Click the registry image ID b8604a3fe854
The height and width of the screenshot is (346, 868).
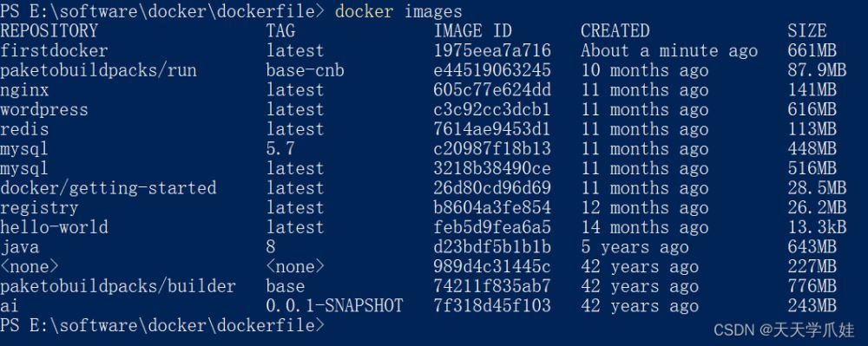coord(492,208)
